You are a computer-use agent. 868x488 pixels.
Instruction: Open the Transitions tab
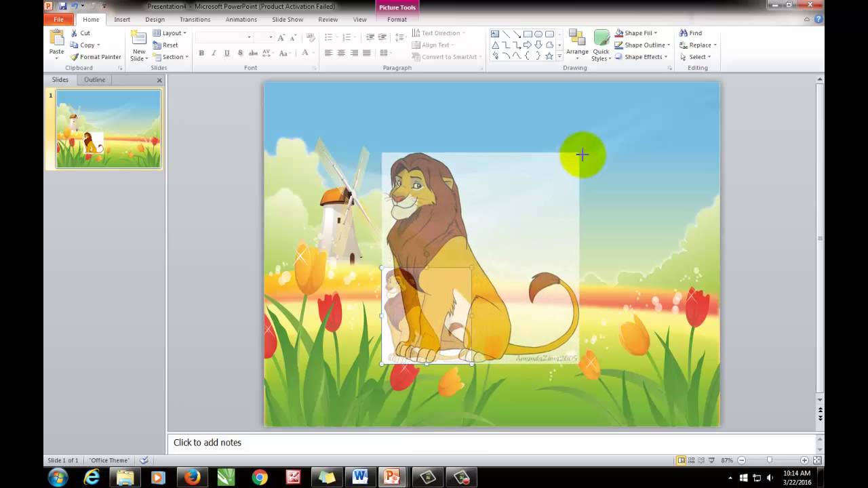(x=195, y=20)
